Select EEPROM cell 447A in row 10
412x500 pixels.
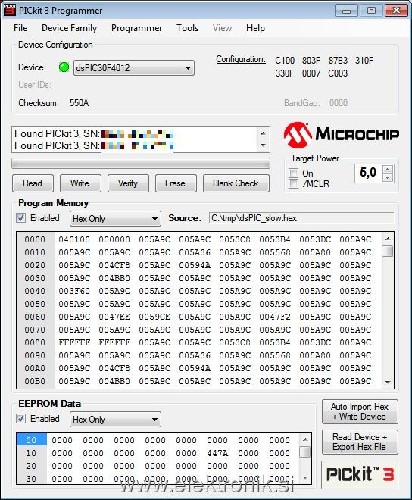pos(217,453)
